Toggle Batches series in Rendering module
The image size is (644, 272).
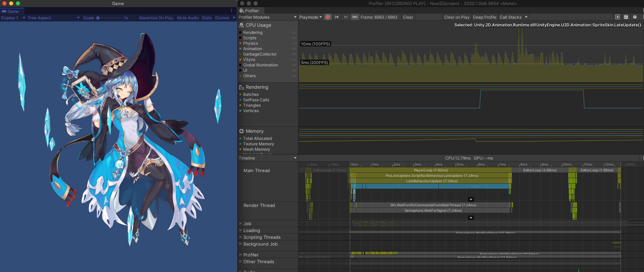click(240, 95)
